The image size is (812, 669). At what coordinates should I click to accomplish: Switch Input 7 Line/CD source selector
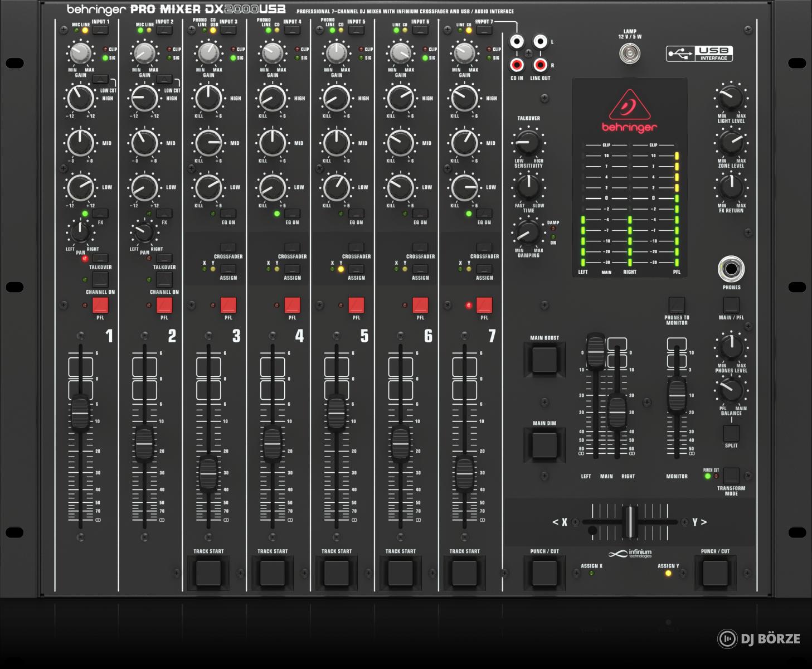point(484,30)
